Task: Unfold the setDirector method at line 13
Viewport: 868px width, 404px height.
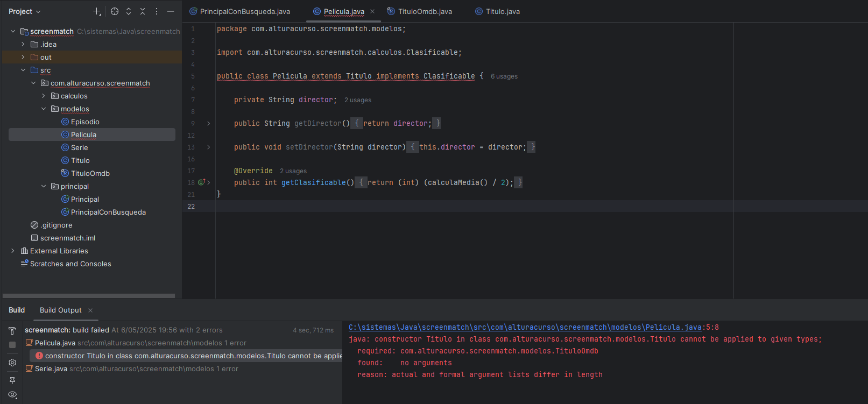Action: click(209, 147)
